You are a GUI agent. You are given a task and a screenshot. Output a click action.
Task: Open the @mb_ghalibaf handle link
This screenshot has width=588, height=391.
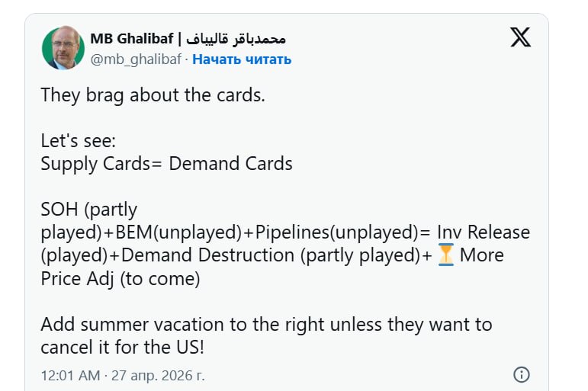click(137, 59)
